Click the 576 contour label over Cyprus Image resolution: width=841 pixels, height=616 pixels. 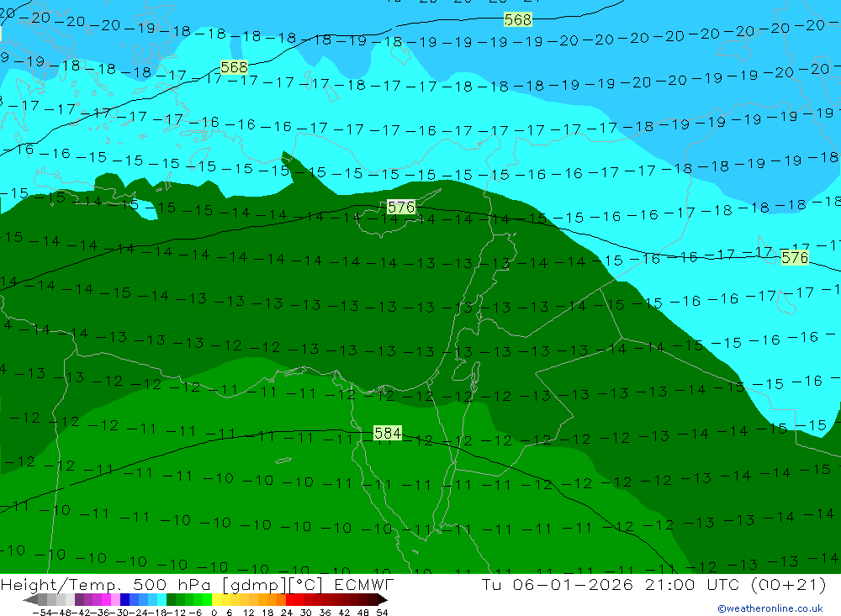click(401, 207)
